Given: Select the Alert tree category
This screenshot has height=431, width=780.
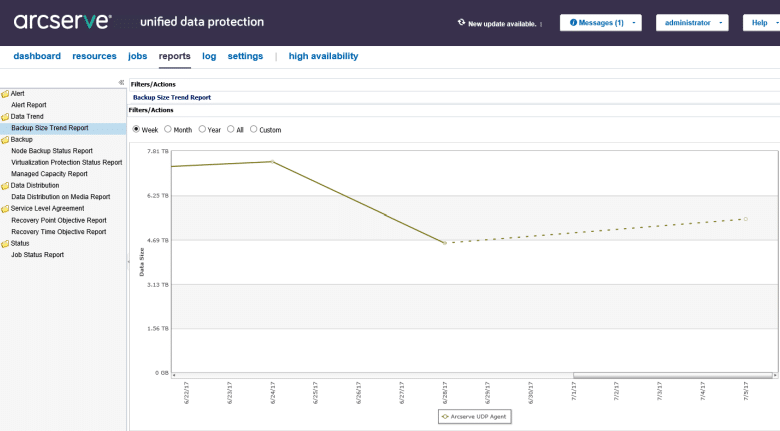Looking at the screenshot, I should tap(17, 94).
